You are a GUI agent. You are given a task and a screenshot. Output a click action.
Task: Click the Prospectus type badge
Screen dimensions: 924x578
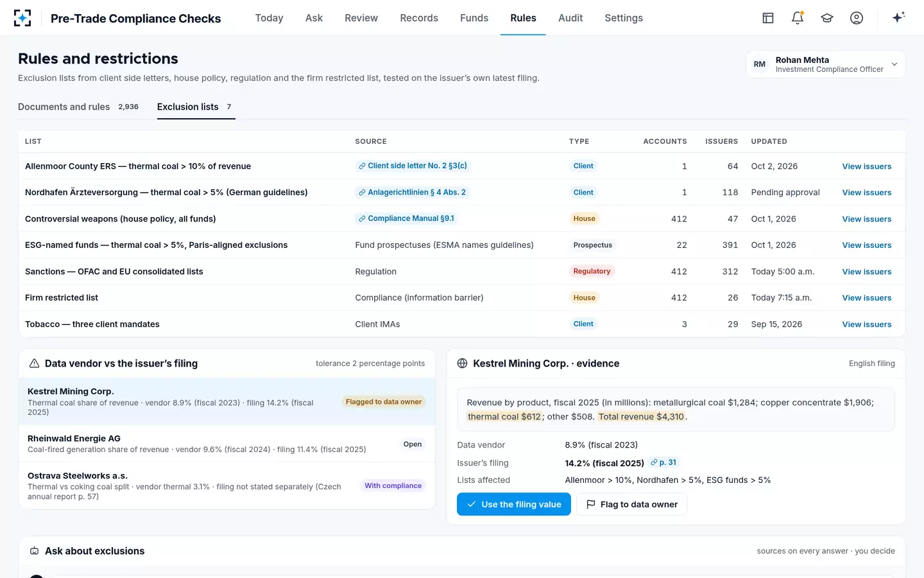(592, 245)
